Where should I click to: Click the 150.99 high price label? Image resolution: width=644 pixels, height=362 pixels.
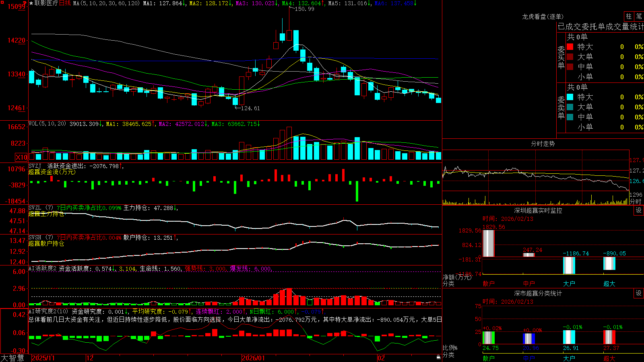pos(305,9)
